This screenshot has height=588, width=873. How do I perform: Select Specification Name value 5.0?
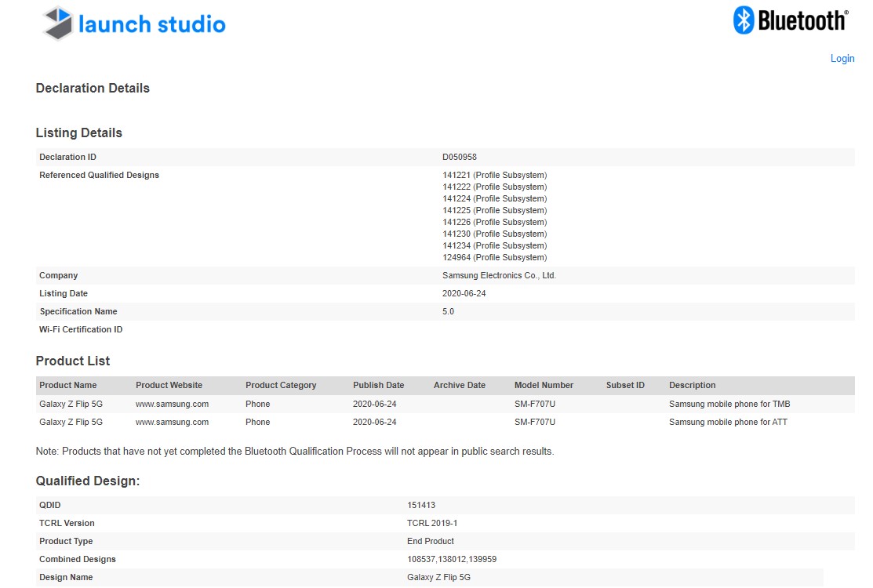(x=448, y=311)
